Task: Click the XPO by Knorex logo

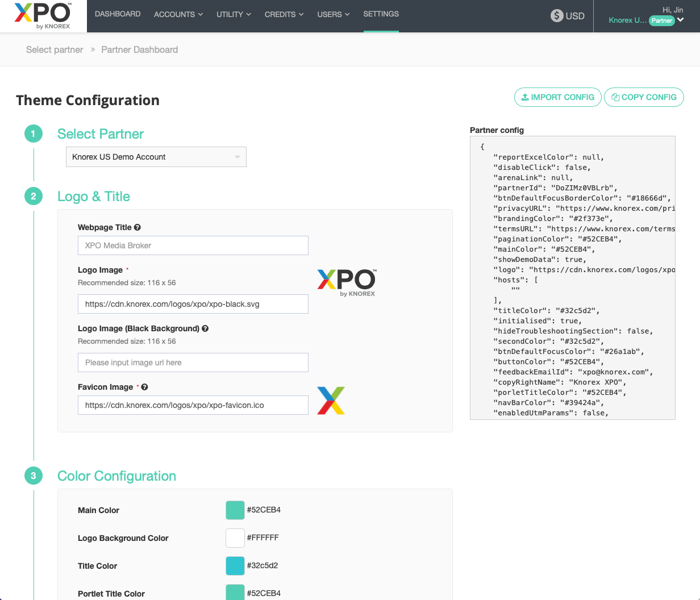Action: pyautogui.click(x=43, y=16)
